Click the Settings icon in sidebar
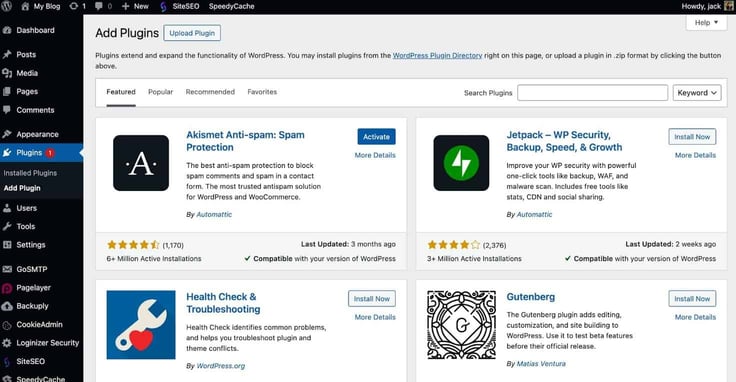 (7, 244)
